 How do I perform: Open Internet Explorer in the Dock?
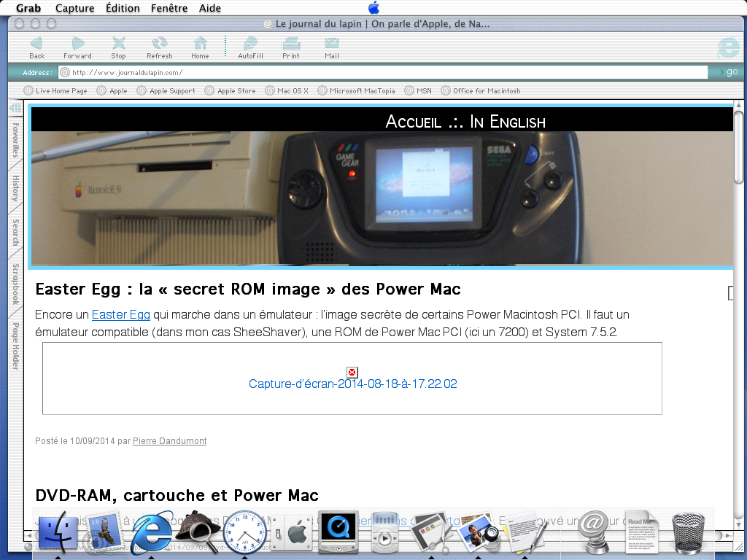[151, 532]
